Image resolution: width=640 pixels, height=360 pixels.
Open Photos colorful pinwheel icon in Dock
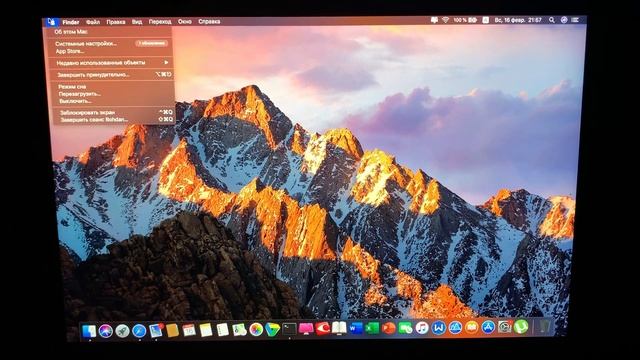[256, 330]
